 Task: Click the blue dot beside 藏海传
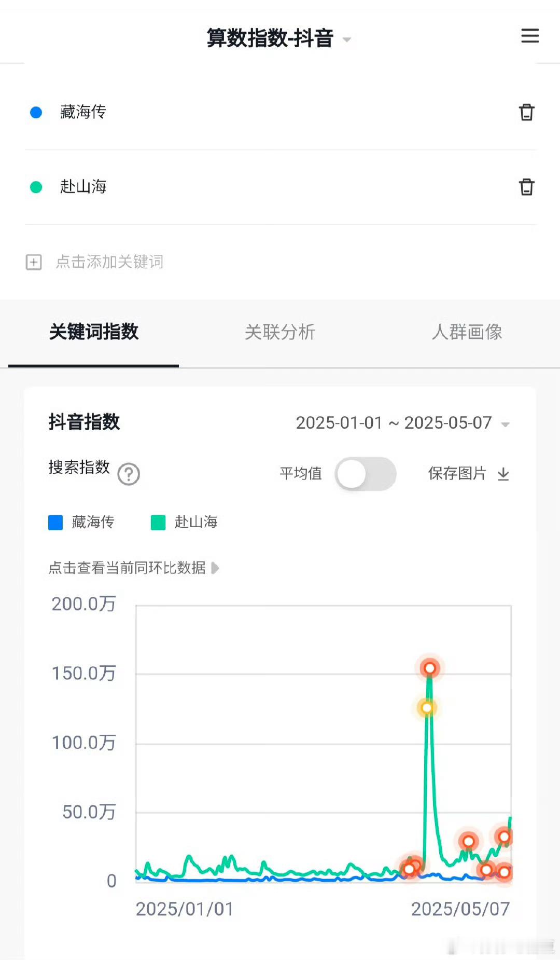coord(36,112)
